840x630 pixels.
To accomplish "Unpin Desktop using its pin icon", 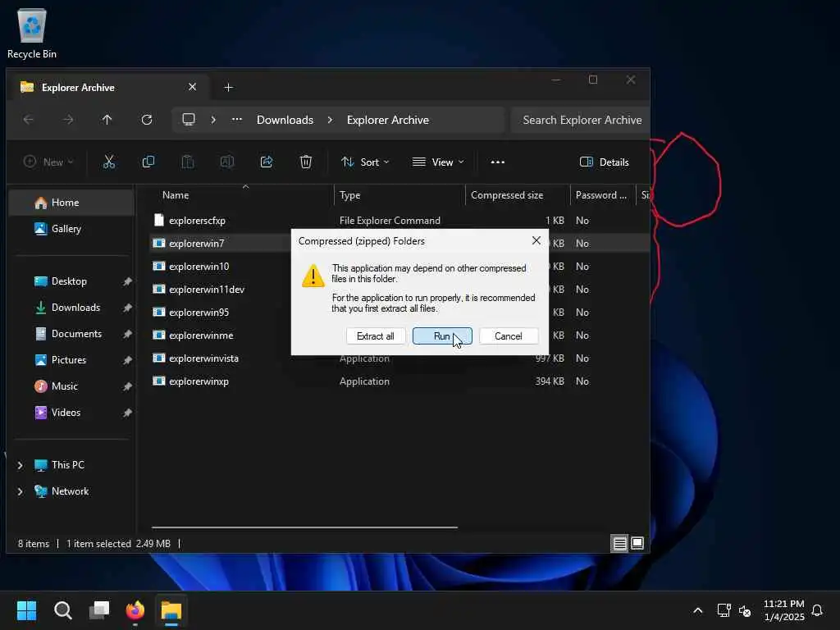I will (127, 281).
